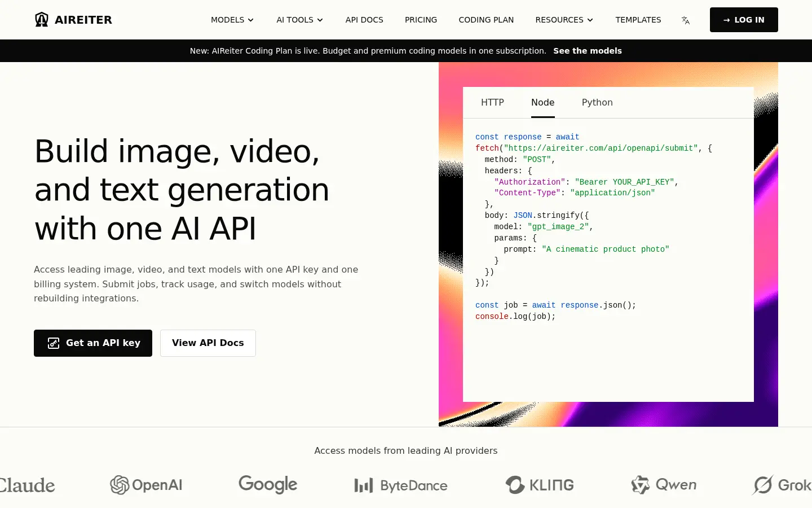Screen dimensions: 812x508
Task: Click the Google provider logo
Action: 268,484
